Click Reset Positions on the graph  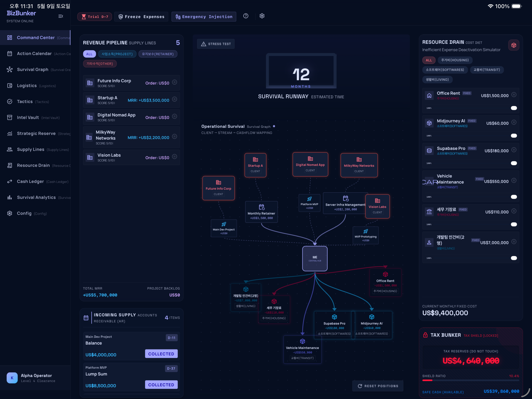click(x=378, y=386)
